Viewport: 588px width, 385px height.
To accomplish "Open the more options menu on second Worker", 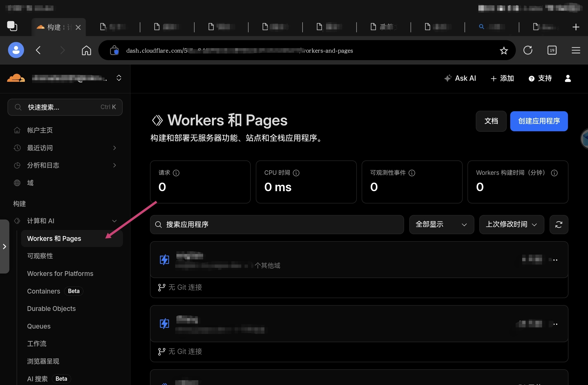I will click(555, 324).
